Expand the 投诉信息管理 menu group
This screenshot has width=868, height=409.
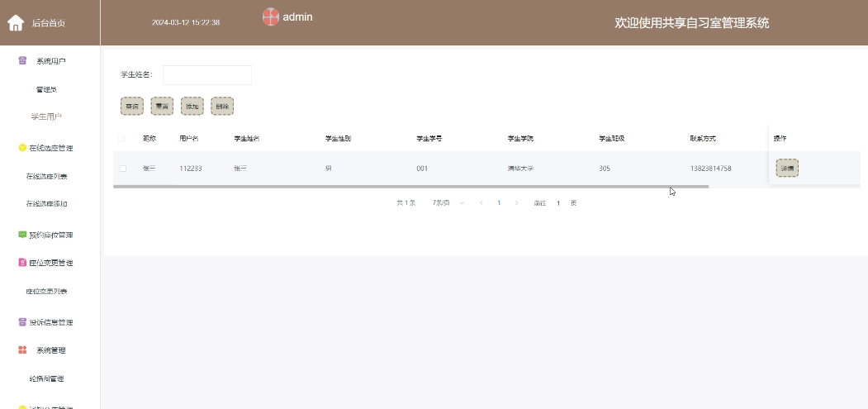click(50, 322)
